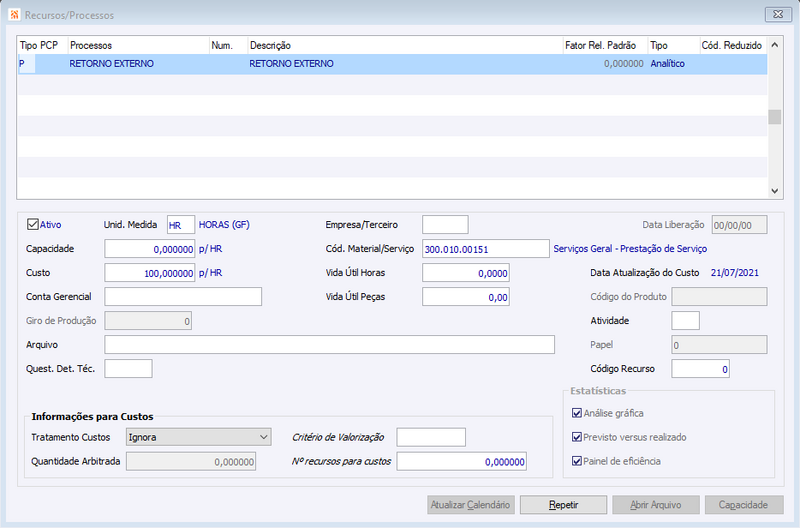The width and height of the screenshot is (800, 528).
Task: Click the Recursos/Processos window title icon
Action: [12, 15]
